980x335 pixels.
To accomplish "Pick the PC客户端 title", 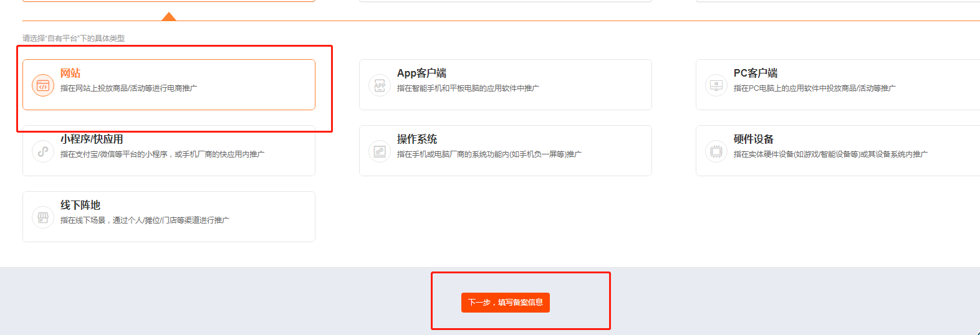I will (x=755, y=73).
